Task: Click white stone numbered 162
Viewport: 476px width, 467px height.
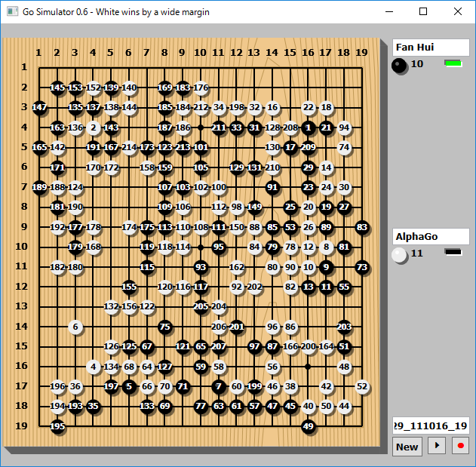Action: [236, 267]
